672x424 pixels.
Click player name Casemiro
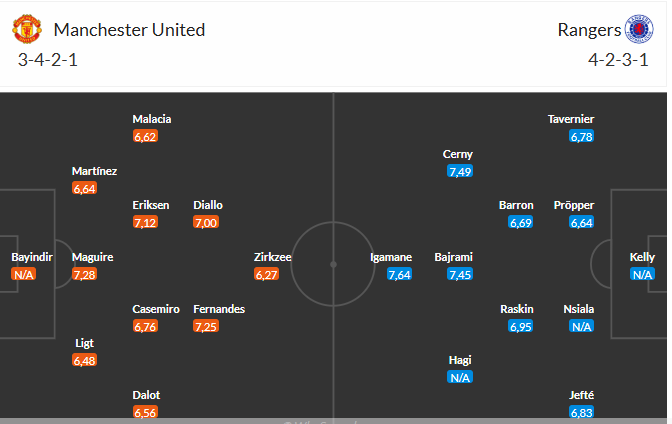(x=156, y=309)
